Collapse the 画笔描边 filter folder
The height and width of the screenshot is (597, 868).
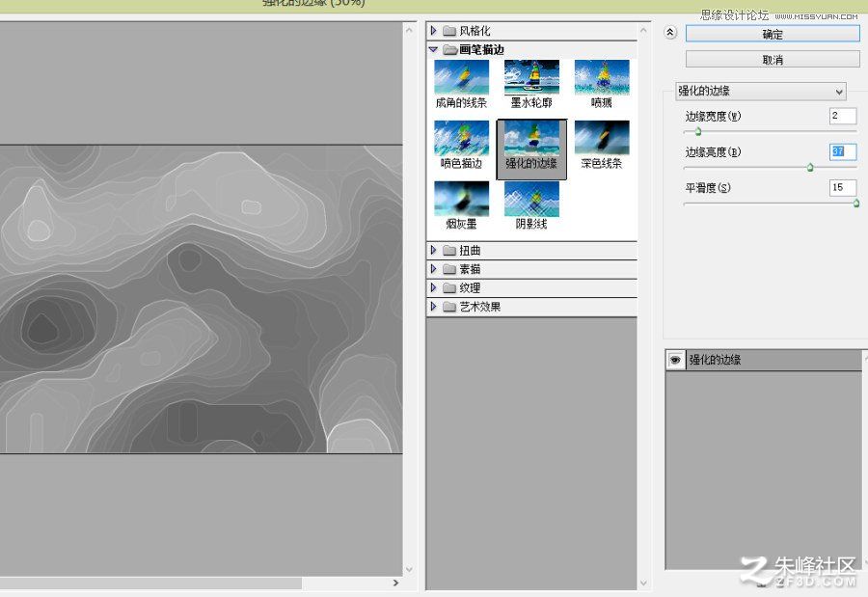coord(433,49)
